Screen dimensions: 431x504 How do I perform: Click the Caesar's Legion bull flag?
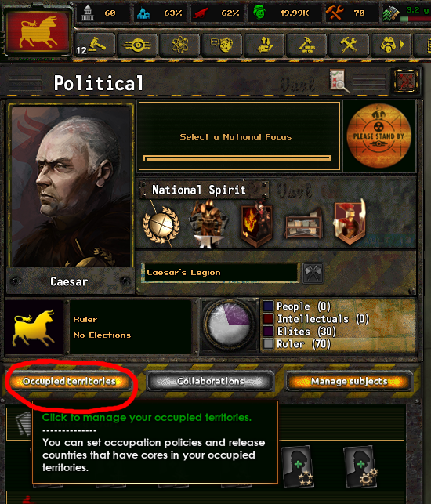coord(38,32)
